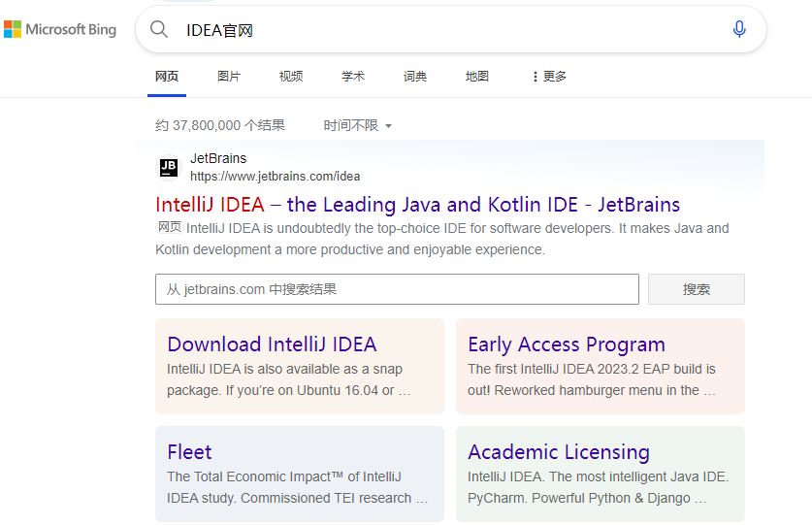The image size is (812, 525).
Task: Start voice search with microphone icon
Action: [739, 29]
